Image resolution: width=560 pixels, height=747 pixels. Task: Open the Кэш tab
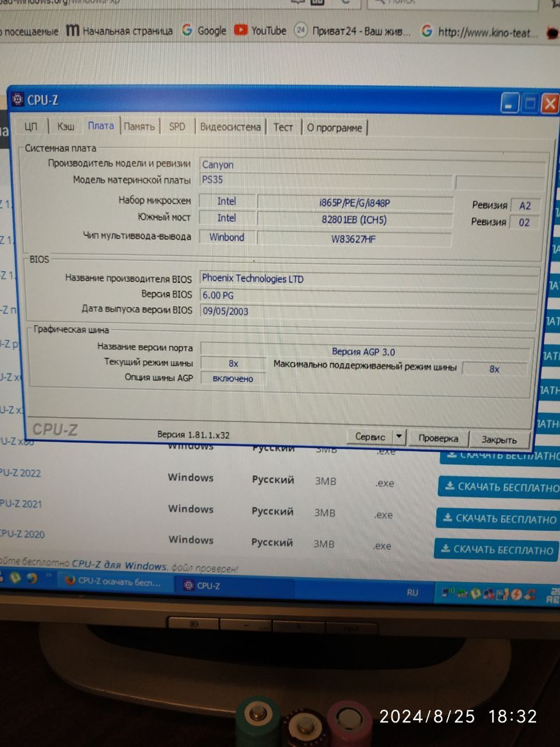[65, 126]
